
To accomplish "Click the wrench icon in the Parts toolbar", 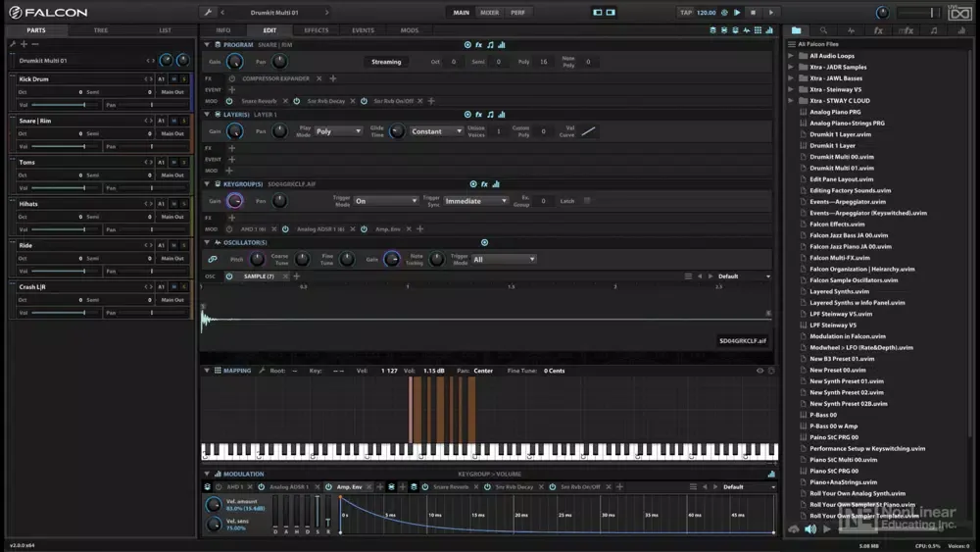I will coord(13,44).
